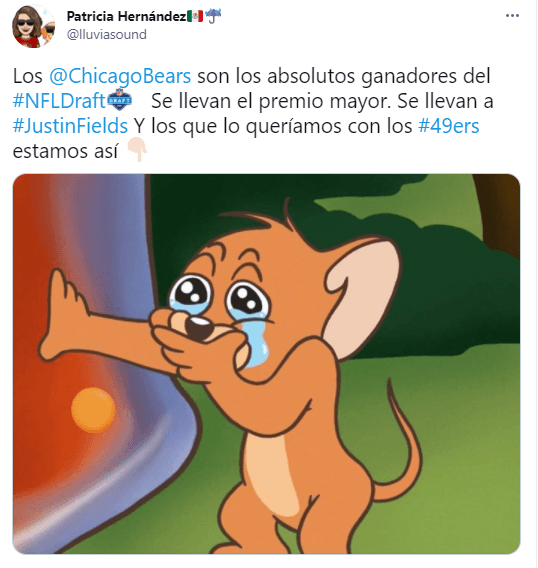The image size is (538, 568).
Task: Open the #JustinFields hashtag
Action: pos(70,126)
